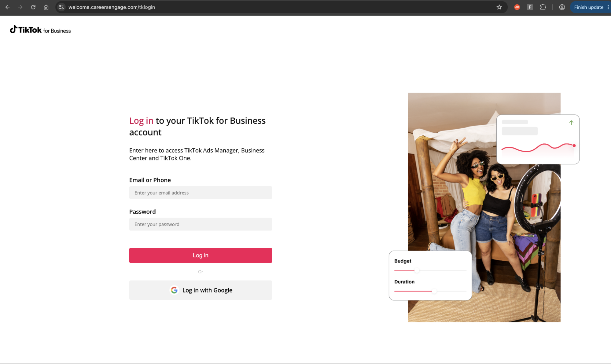
Task: Open the browser home page
Action: [46, 7]
